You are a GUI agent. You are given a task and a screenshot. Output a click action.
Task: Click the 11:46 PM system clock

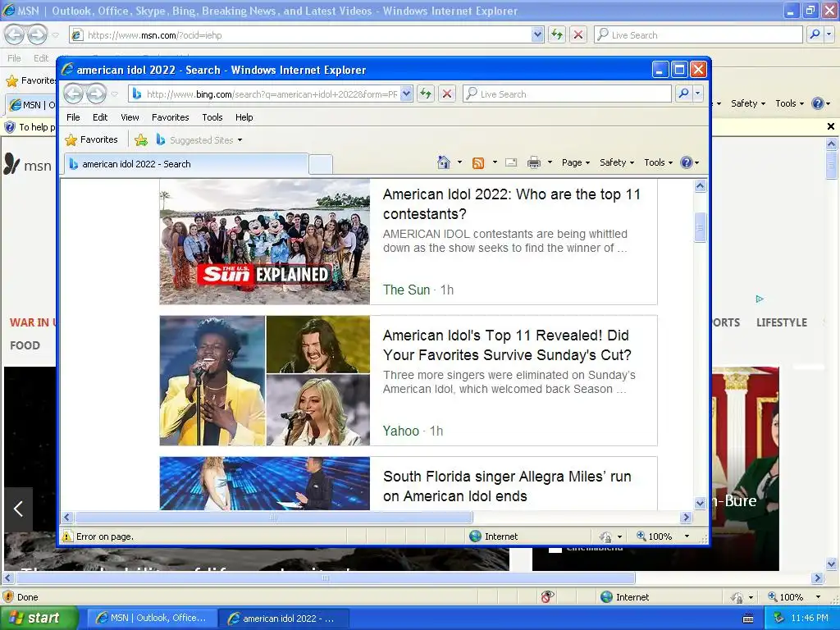tap(810, 619)
